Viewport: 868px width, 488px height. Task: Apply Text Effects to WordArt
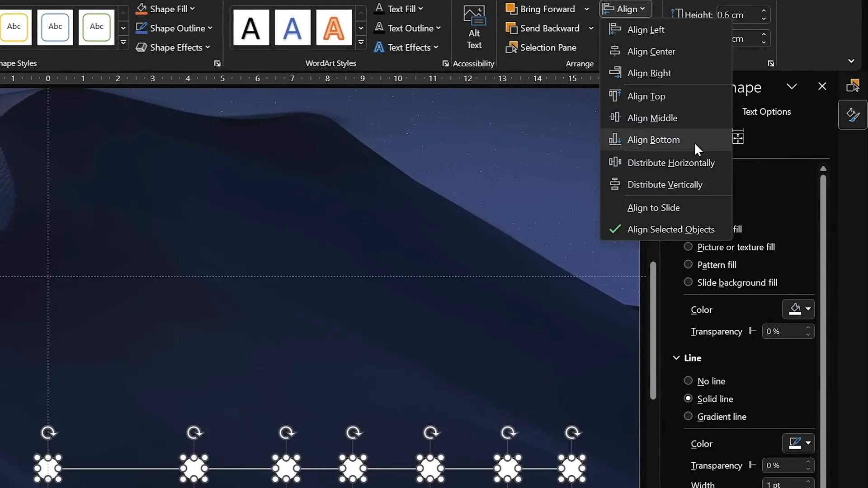click(406, 47)
